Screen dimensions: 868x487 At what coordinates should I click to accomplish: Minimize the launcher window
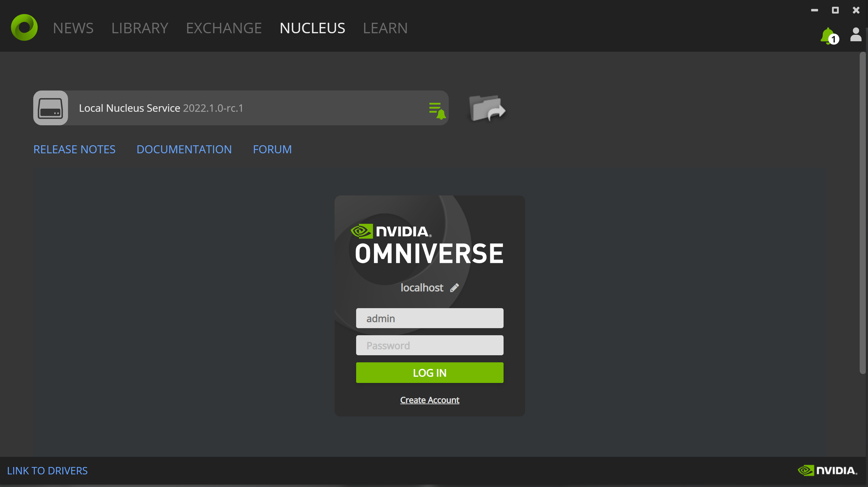point(814,10)
